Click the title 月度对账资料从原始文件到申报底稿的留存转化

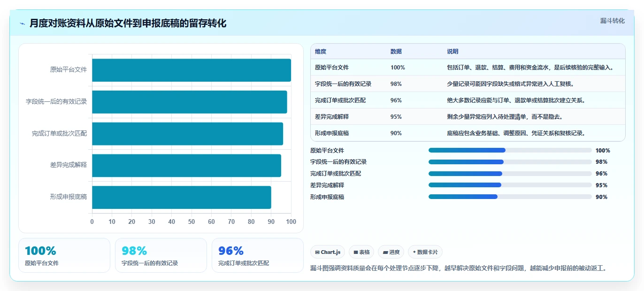(x=128, y=23)
